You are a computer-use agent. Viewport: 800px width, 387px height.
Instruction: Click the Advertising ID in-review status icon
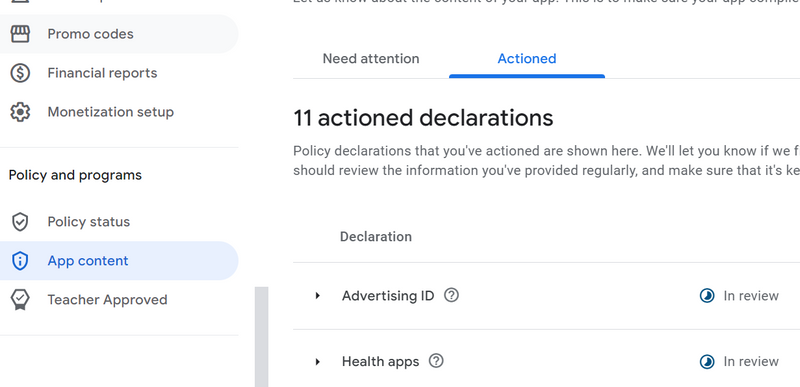point(707,296)
